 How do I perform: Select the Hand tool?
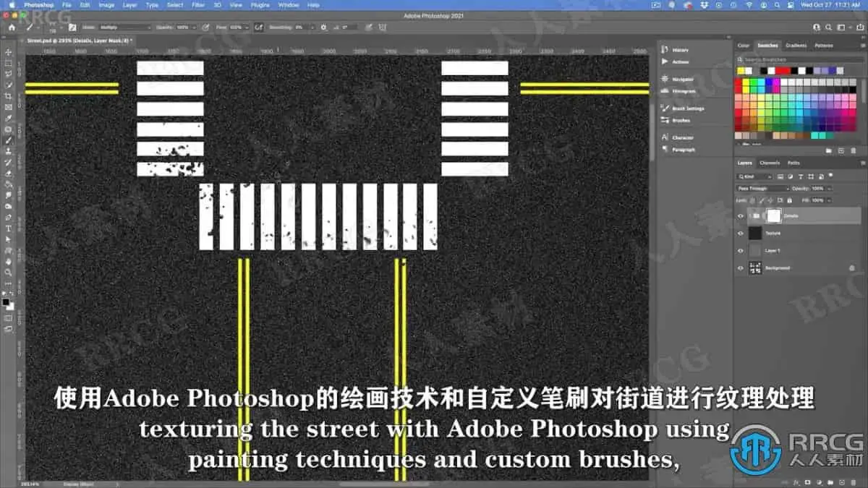pos(9,261)
